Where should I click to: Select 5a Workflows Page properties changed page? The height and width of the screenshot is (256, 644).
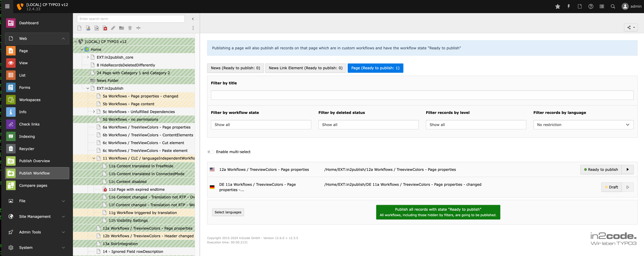(140, 96)
